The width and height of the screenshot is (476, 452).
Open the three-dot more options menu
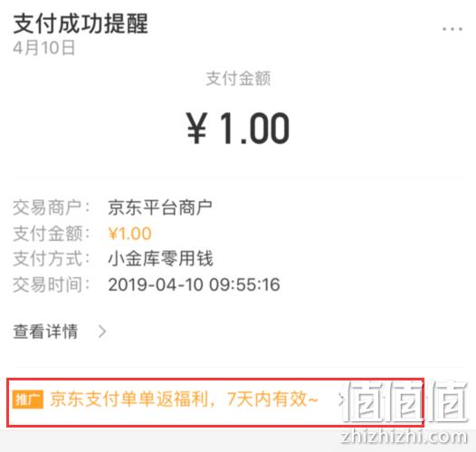[452, 30]
